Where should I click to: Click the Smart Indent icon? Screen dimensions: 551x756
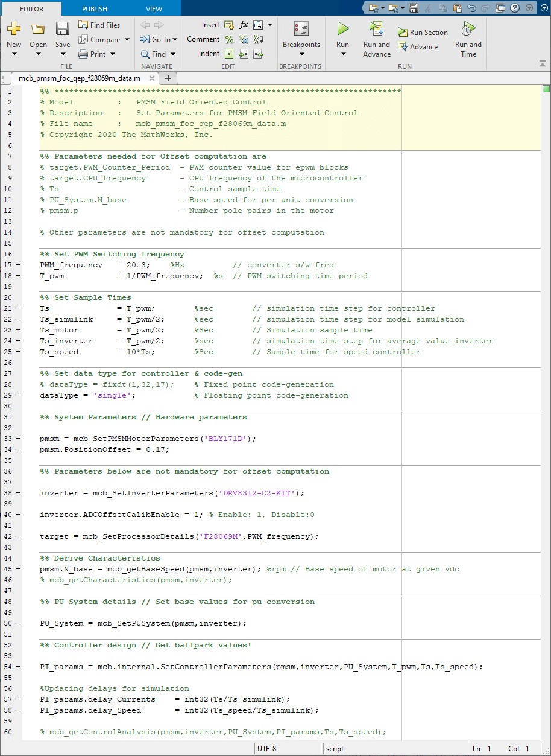click(x=229, y=54)
